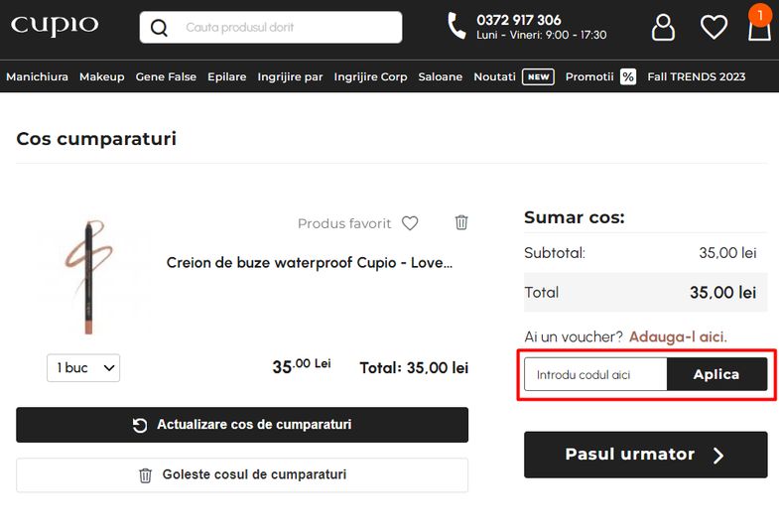This screenshot has width=779, height=532.
Task: Open Fall TRENDS 2023 menu item
Action: click(697, 77)
